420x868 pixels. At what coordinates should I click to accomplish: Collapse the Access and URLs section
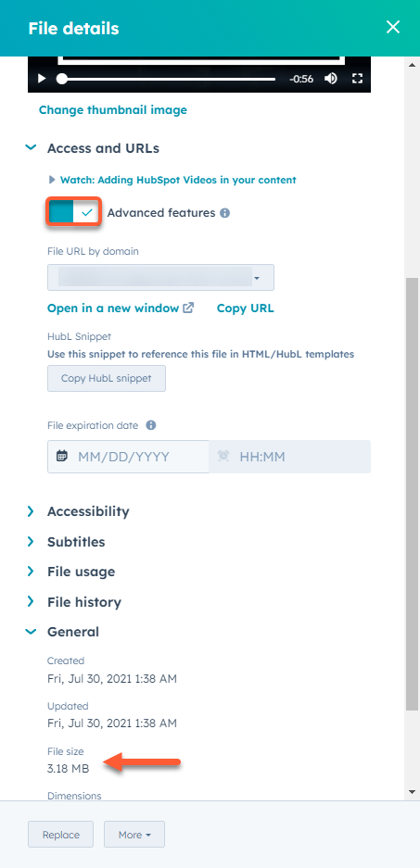click(x=32, y=148)
